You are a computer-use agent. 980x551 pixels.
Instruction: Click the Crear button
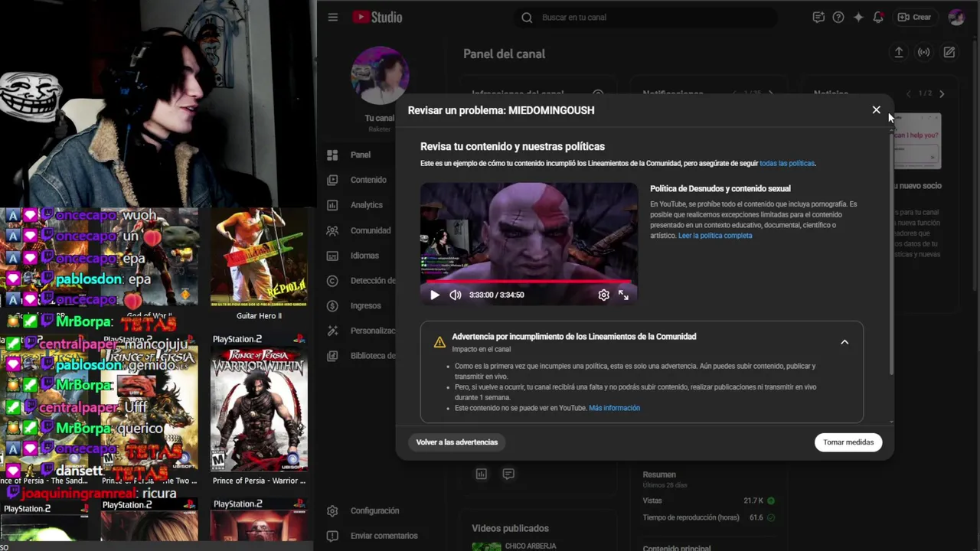coord(915,17)
